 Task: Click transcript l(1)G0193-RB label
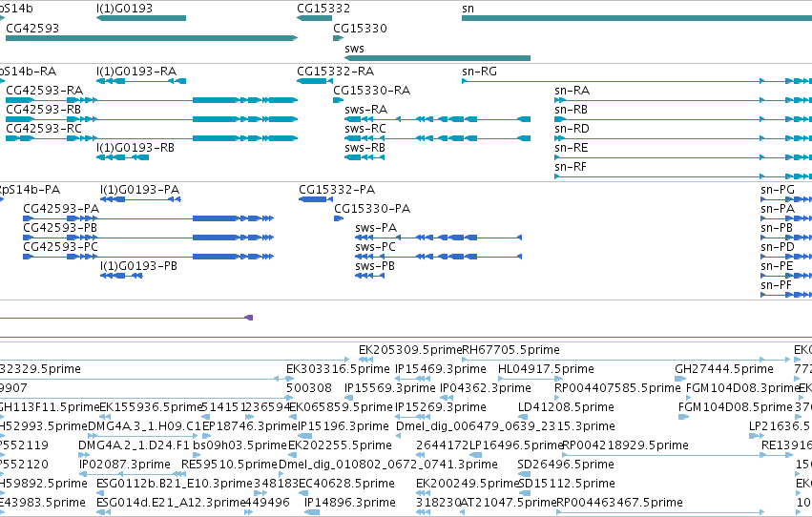135,148
